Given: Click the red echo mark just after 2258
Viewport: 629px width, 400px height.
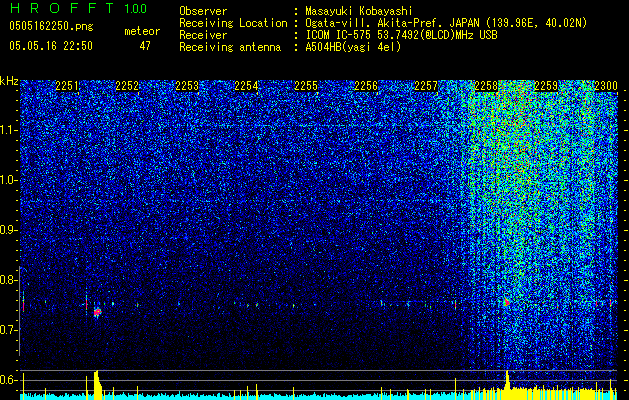Looking at the screenshot, I should pos(507,302).
